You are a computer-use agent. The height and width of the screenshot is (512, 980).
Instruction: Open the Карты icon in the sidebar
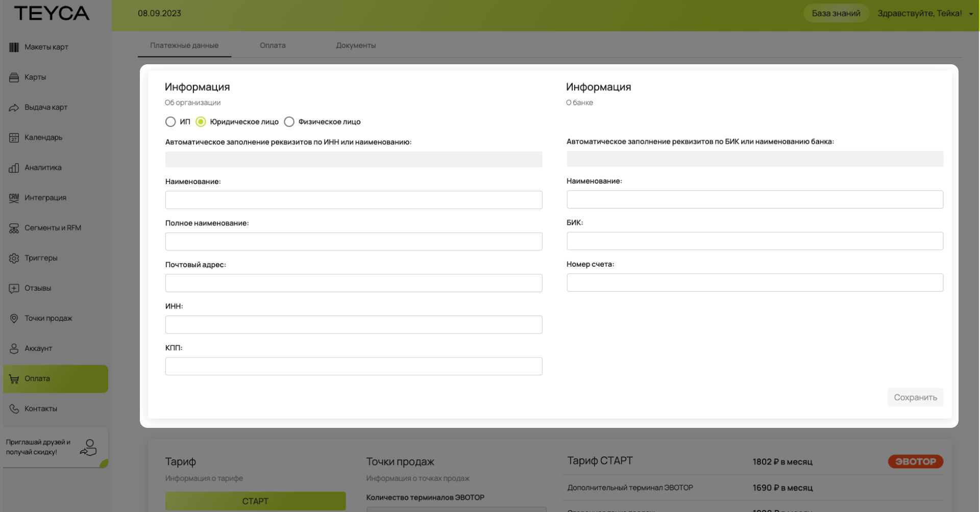[x=14, y=77]
